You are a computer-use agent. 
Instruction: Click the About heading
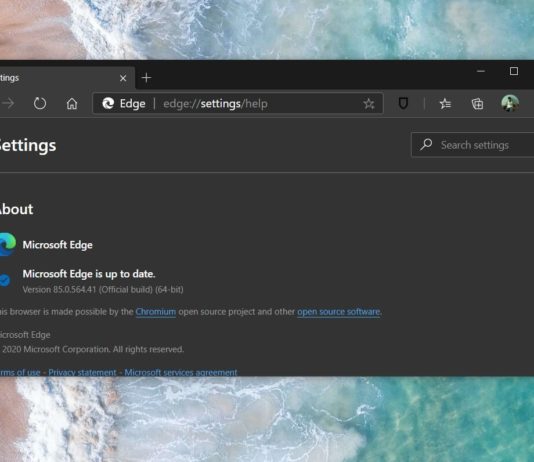coord(16,209)
